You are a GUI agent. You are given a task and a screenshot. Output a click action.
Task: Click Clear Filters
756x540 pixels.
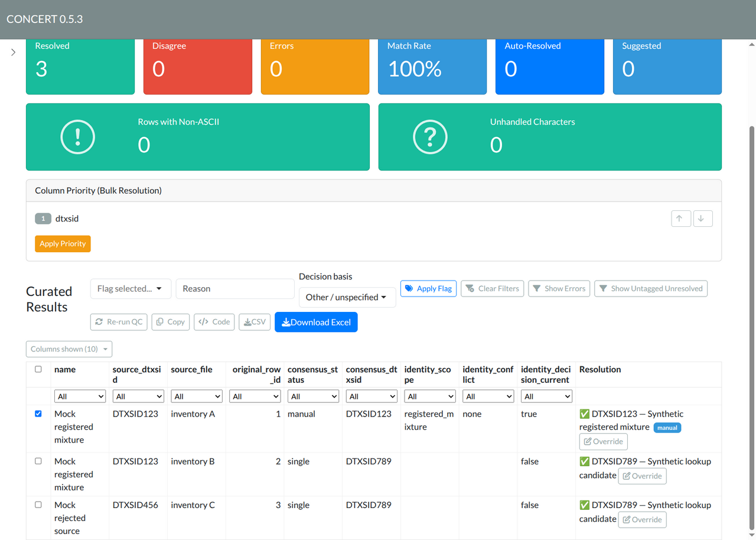(x=492, y=288)
